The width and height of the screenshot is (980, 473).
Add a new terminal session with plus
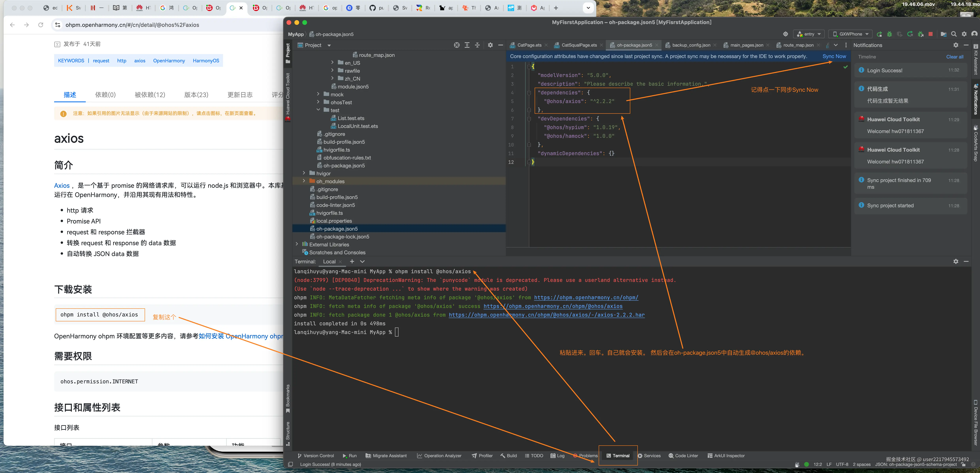[x=352, y=262]
